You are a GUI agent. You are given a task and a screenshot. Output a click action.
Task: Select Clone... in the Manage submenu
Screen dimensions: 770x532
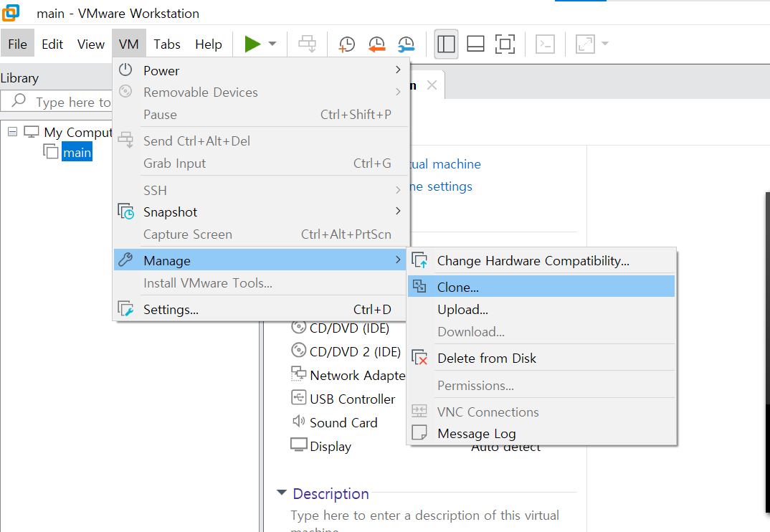[541, 286]
